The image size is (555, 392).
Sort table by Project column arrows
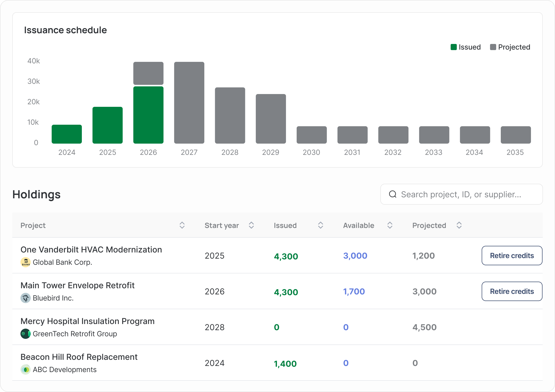(182, 225)
